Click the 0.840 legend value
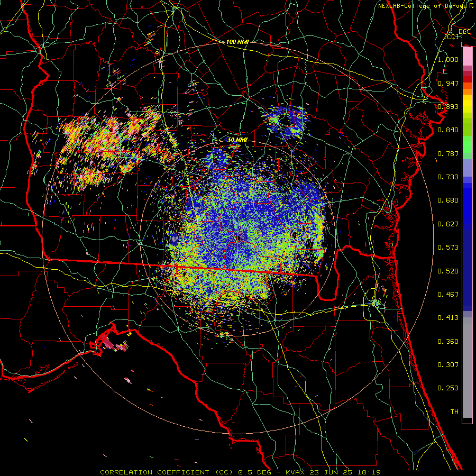 448,130
